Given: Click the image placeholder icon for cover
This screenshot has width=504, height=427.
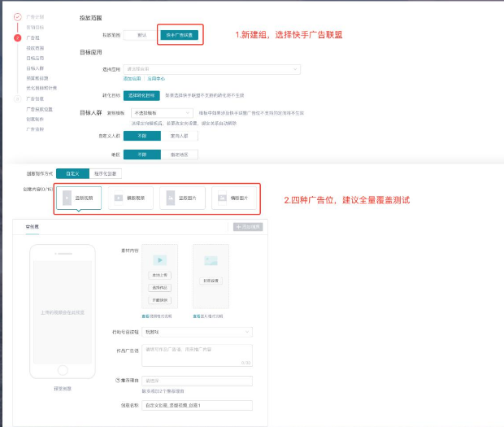Looking at the screenshot, I should point(211,261).
